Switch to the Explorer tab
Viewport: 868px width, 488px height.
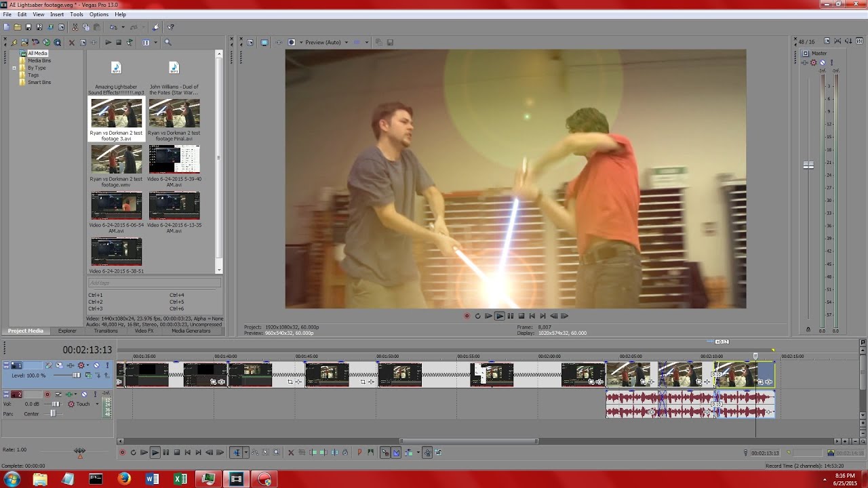click(67, 331)
